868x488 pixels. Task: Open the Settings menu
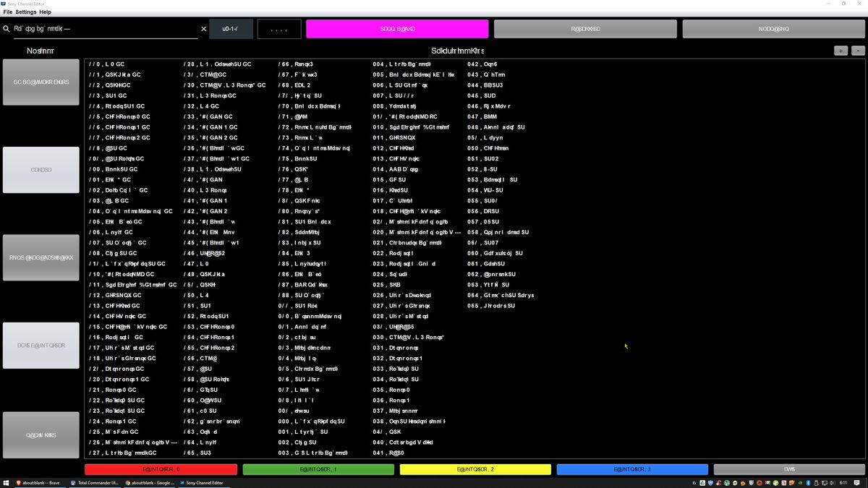point(26,12)
